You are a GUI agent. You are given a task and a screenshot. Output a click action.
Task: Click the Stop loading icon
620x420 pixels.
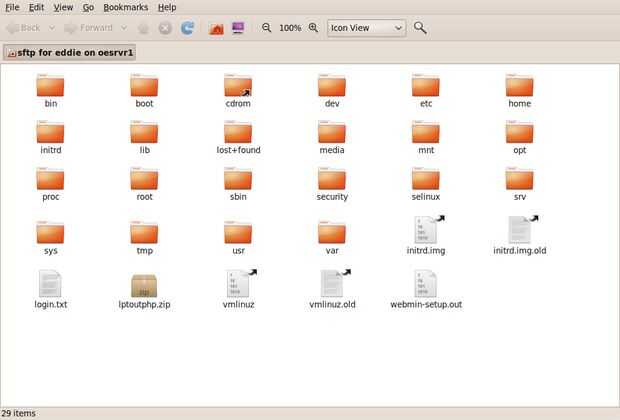pos(165,28)
